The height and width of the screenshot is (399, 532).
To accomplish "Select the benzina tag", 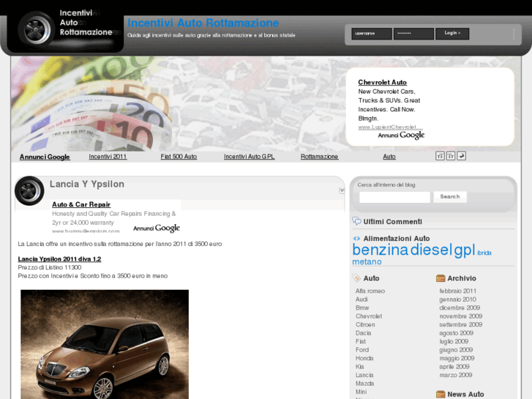I will [x=381, y=250].
